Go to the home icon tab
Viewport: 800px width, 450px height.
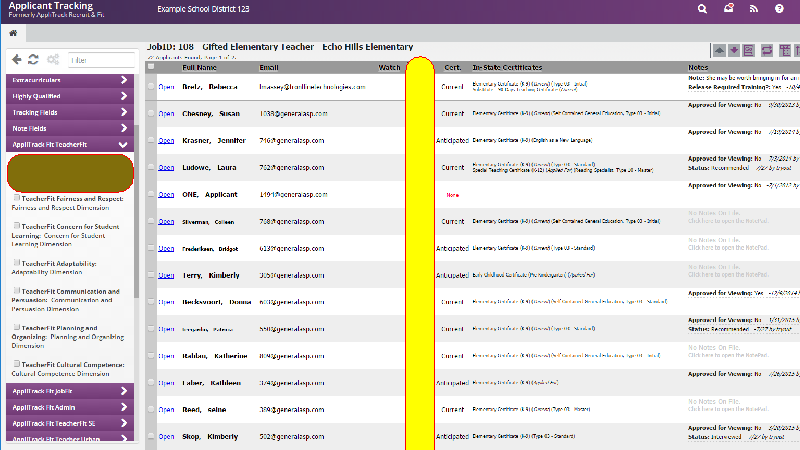click(x=13, y=33)
